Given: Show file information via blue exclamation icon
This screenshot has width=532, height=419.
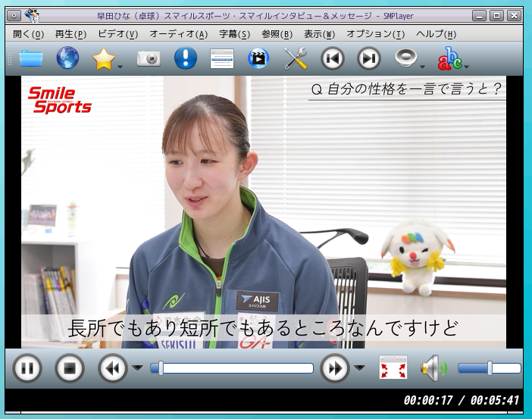Looking at the screenshot, I should point(185,58).
